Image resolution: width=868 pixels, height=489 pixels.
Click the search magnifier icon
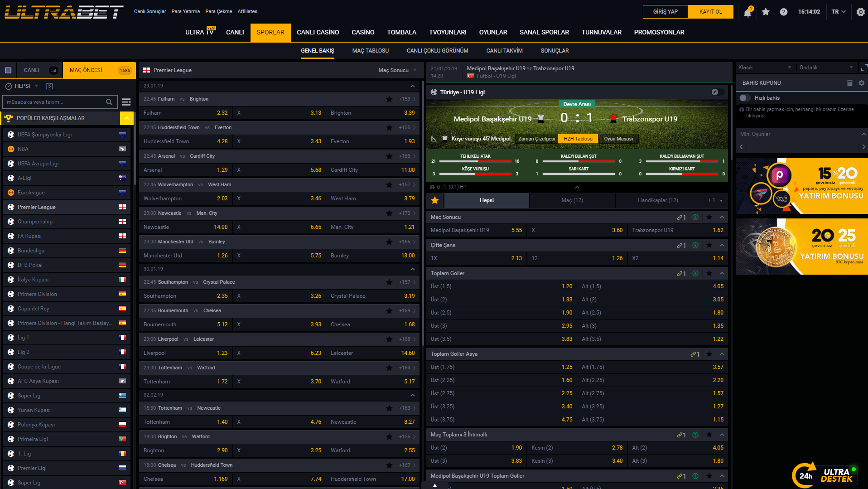pyautogui.click(x=109, y=102)
